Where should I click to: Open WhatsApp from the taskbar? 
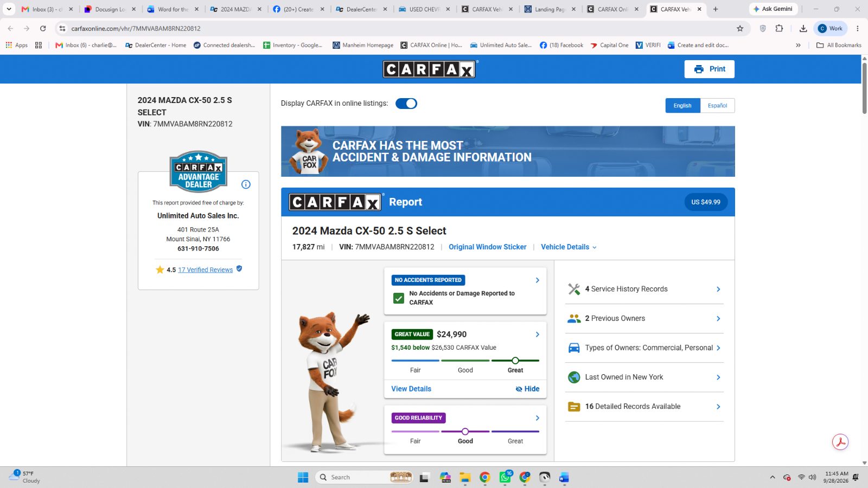point(505,477)
